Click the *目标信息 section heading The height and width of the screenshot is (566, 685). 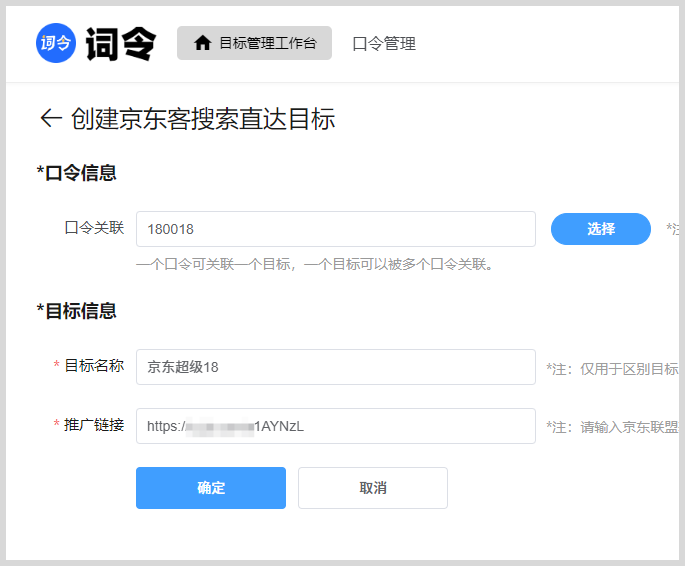77,311
